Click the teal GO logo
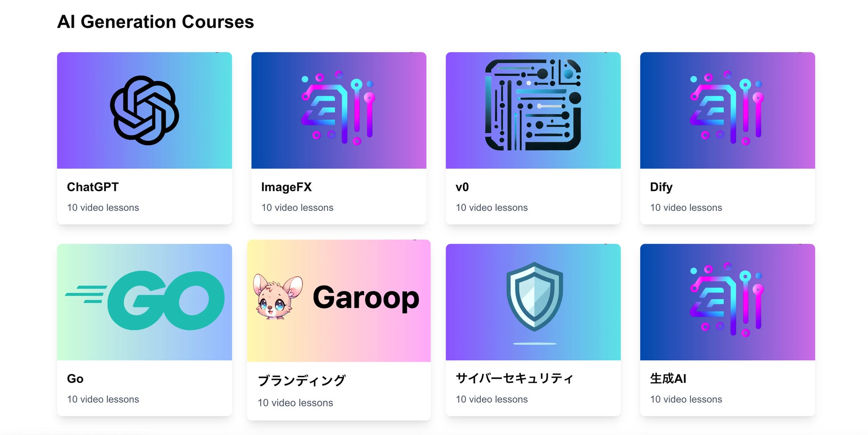This screenshot has width=868, height=435. (145, 301)
